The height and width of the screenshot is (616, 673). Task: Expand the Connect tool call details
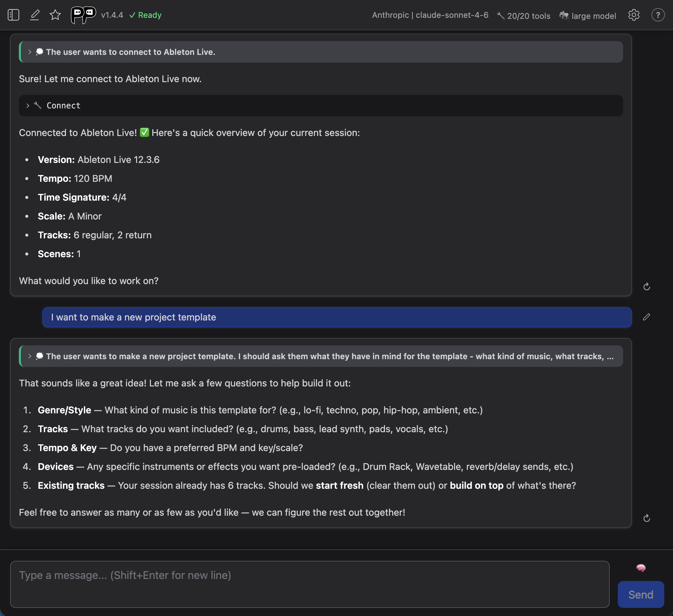click(x=28, y=105)
